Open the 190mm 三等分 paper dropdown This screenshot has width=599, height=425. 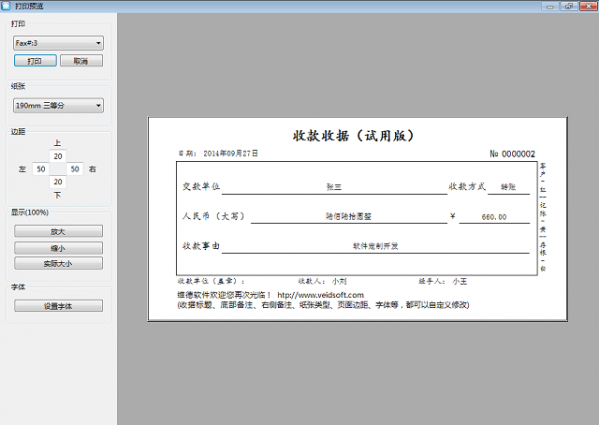point(58,105)
